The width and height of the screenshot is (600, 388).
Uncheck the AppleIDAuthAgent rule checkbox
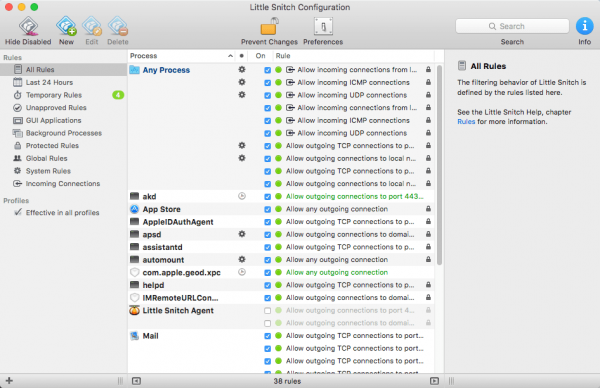[267, 222]
